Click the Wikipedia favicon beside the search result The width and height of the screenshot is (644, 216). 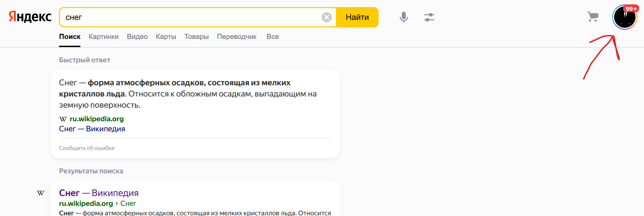(x=41, y=193)
